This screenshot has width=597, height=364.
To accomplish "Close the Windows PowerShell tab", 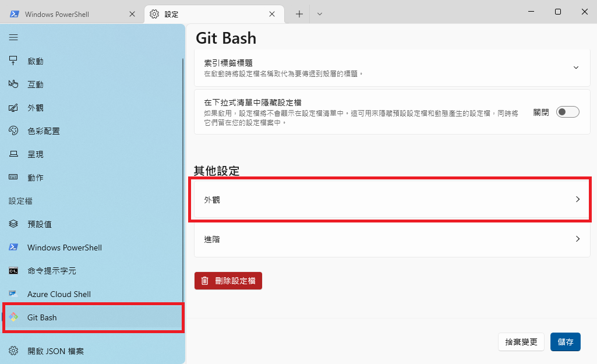I will (x=132, y=14).
